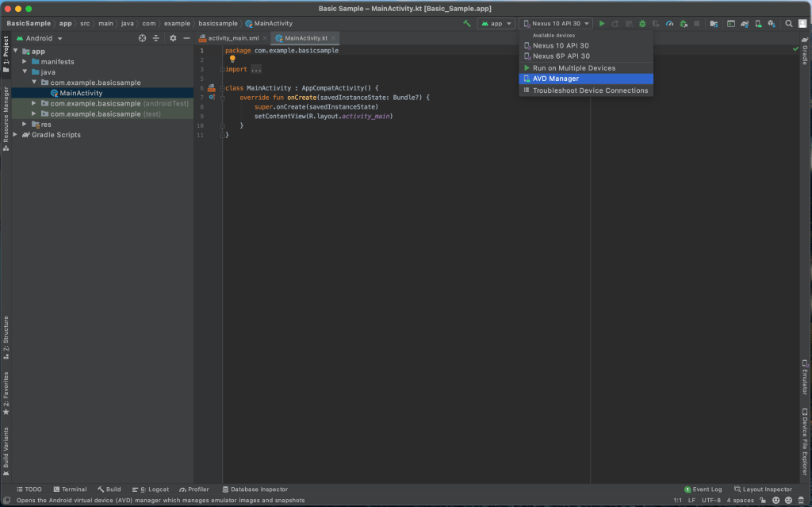812x507 pixels.
Task: Toggle the Gradle tool window on right edge
Action: tap(805, 54)
